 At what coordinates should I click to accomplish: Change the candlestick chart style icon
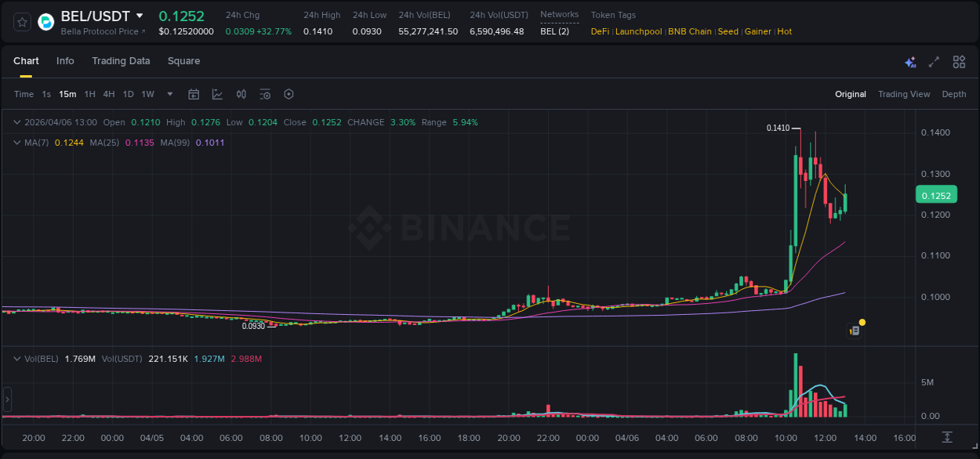(x=241, y=94)
